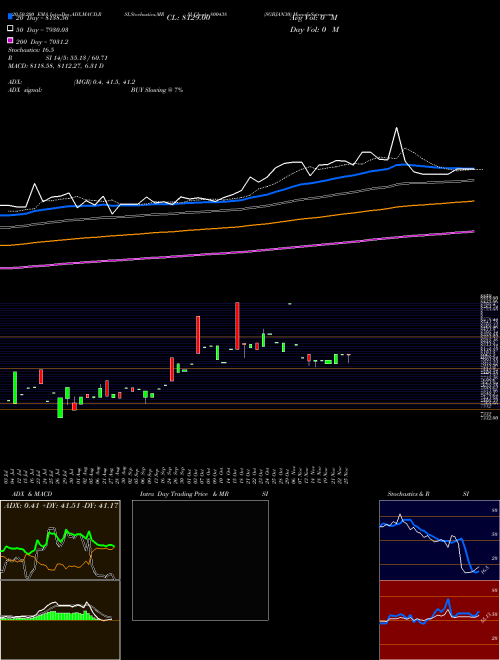Click the 'Stochastics: 16.5' reading
The image size is (500, 660).
[x=31, y=50]
